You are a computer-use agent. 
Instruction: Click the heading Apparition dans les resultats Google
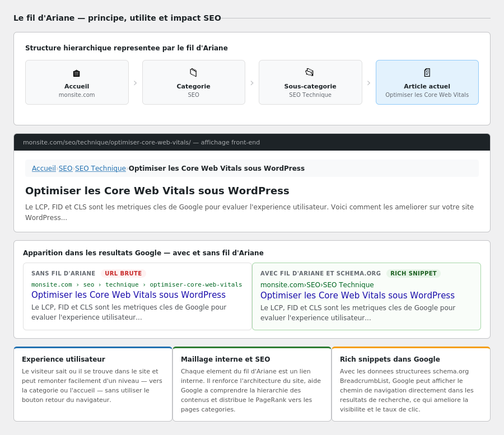[x=143, y=253]
